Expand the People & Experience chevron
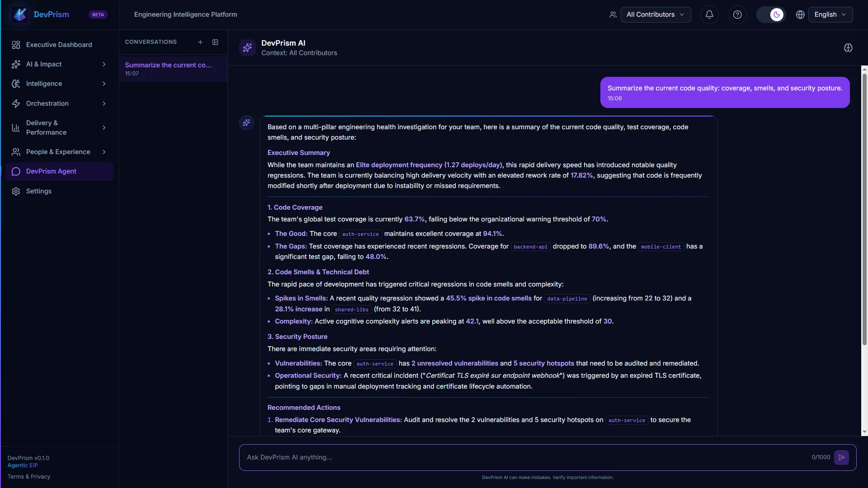 (x=104, y=152)
